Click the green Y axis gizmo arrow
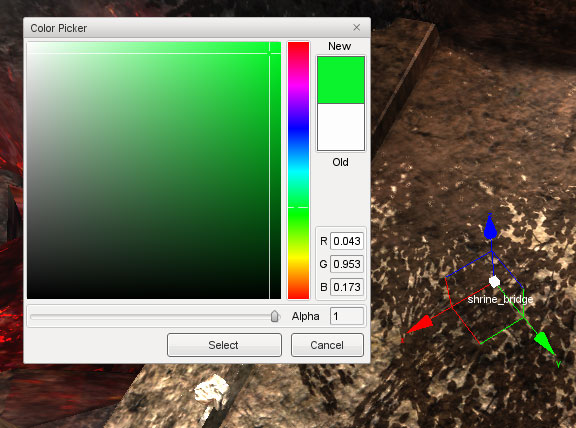Image resolution: width=576 pixels, height=428 pixels. click(x=544, y=343)
